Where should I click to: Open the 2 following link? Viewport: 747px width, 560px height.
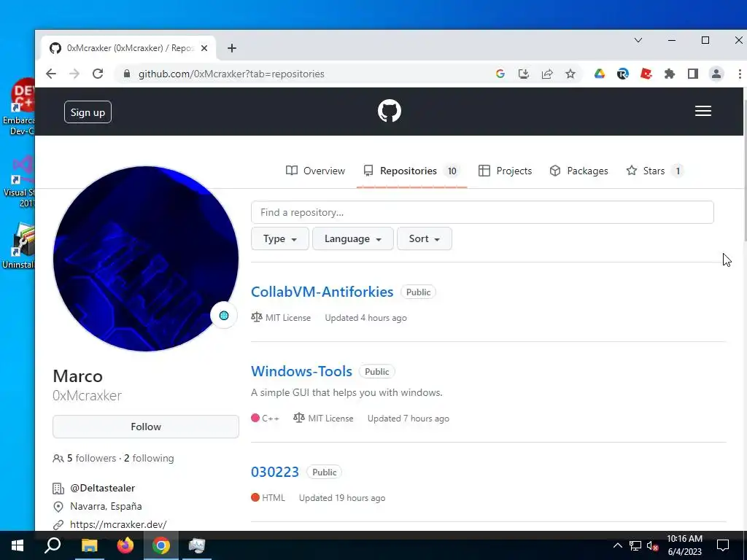(149, 458)
